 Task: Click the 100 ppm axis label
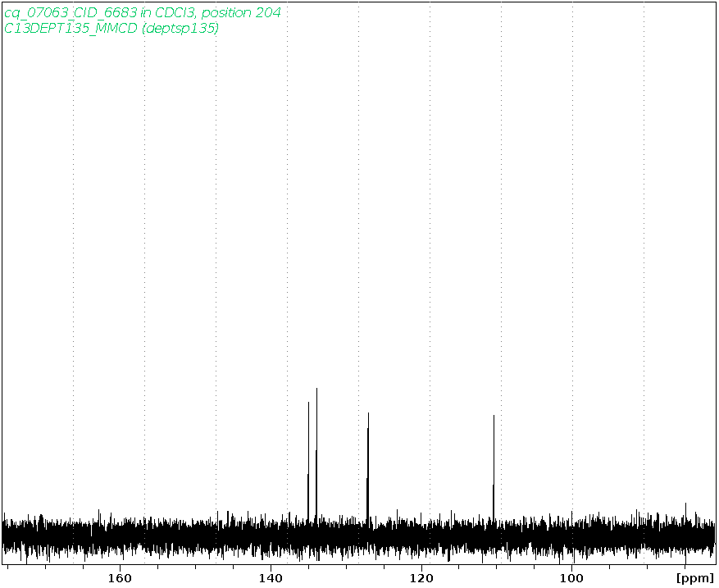point(572,578)
